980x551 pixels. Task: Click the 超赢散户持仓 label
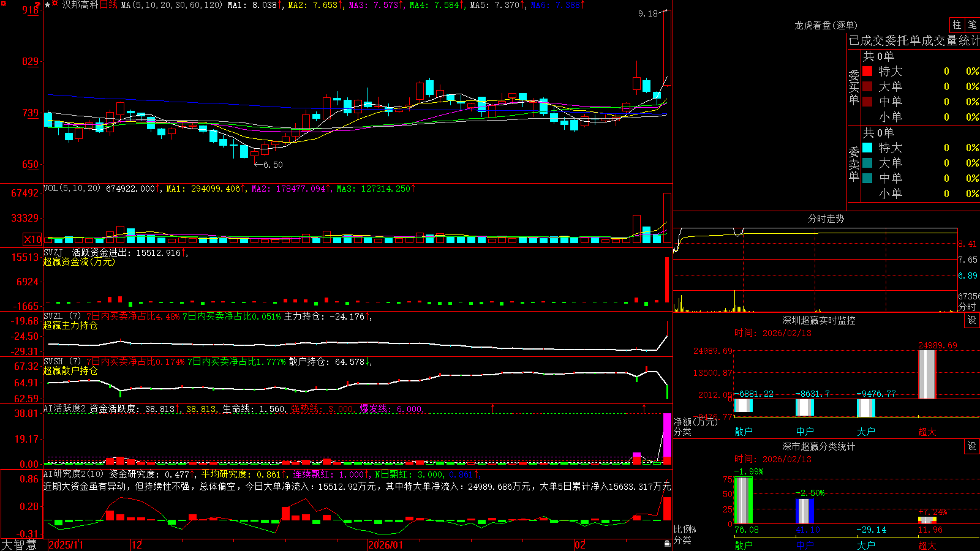(70, 371)
